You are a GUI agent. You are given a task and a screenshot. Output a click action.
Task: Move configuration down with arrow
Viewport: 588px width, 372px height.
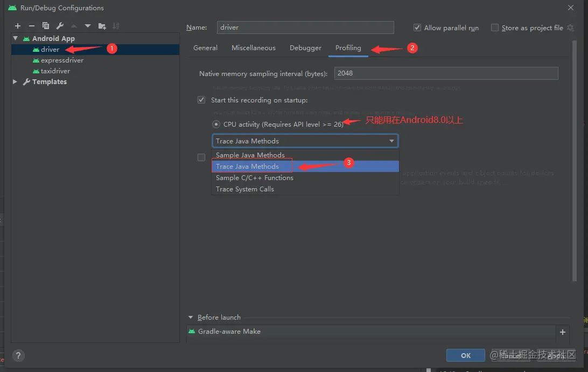[88, 26]
